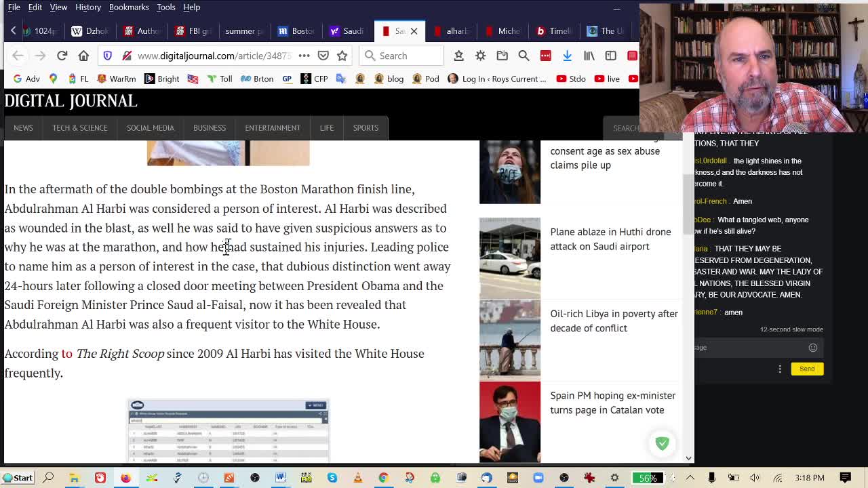
Task: Open the Bookmarks menu
Action: click(129, 7)
